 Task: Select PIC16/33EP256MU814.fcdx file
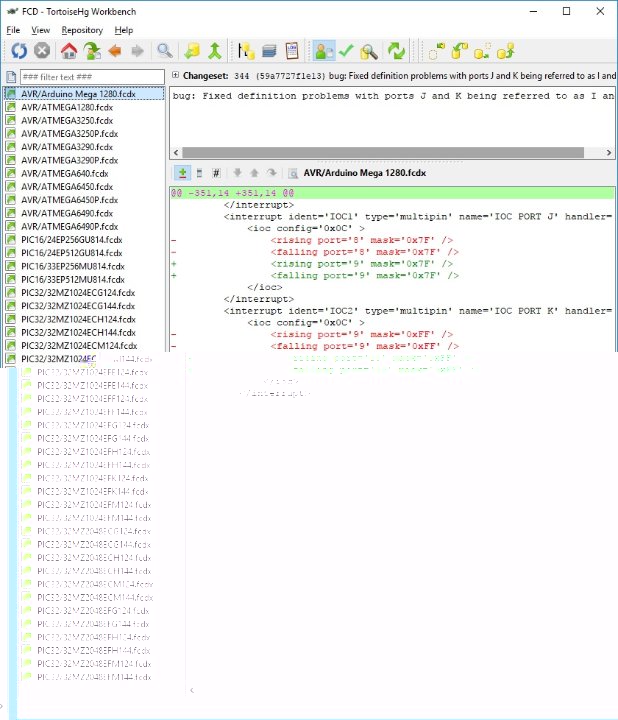tap(84, 266)
